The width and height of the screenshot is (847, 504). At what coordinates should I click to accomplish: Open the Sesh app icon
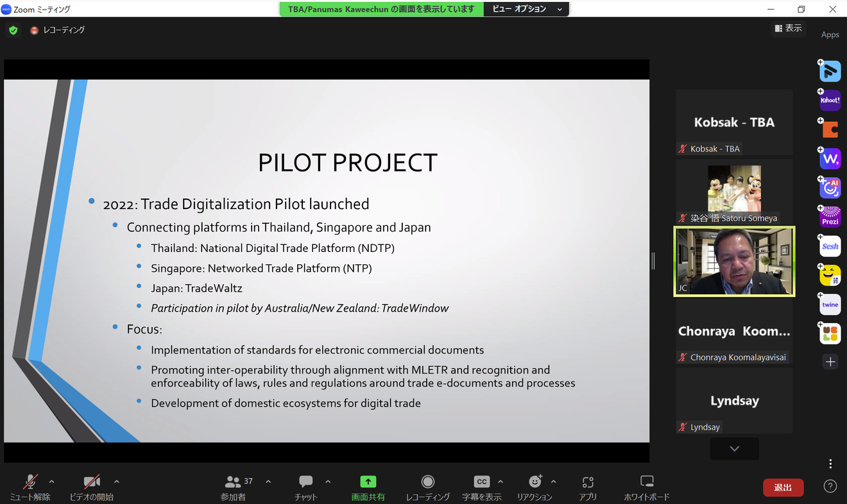point(830,246)
